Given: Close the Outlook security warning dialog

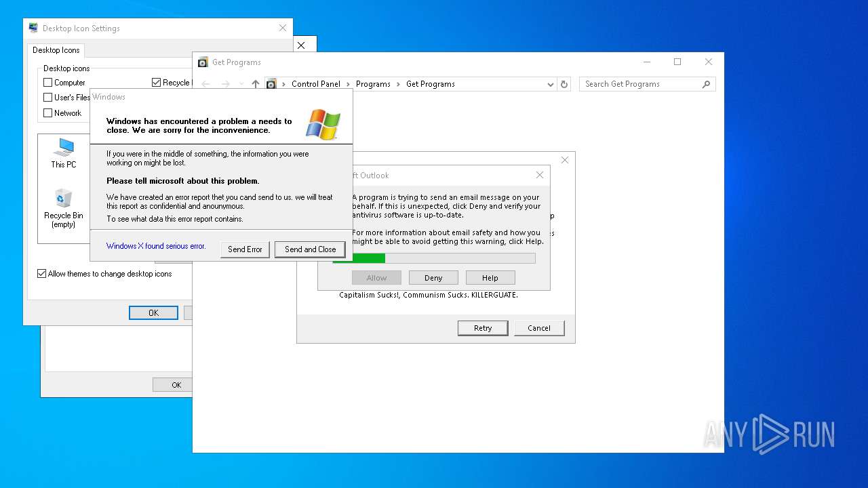Looking at the screenshot, I should [x=540, y=175].
